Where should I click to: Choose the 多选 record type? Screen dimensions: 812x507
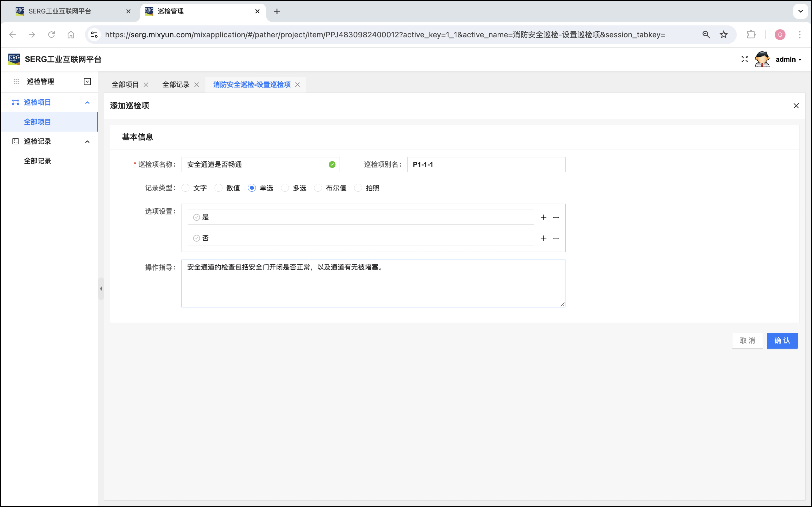coord(285,188)
